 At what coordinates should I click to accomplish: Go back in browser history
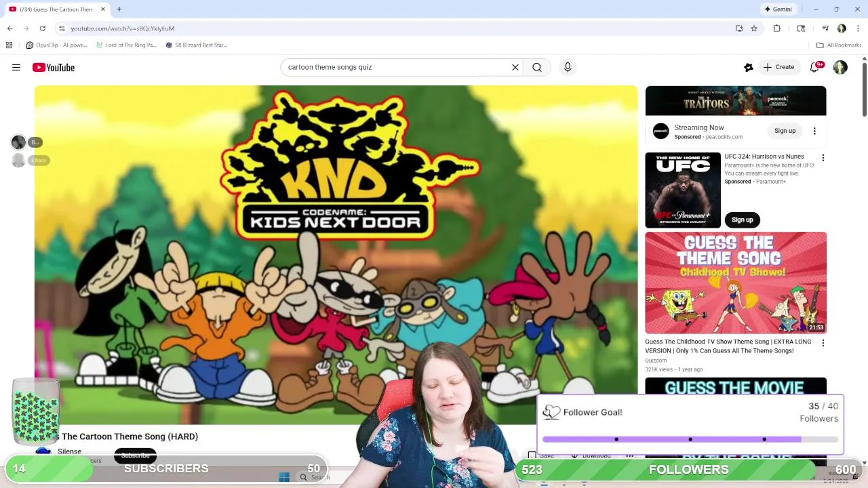pyautogui.click(x=10, y=28)
